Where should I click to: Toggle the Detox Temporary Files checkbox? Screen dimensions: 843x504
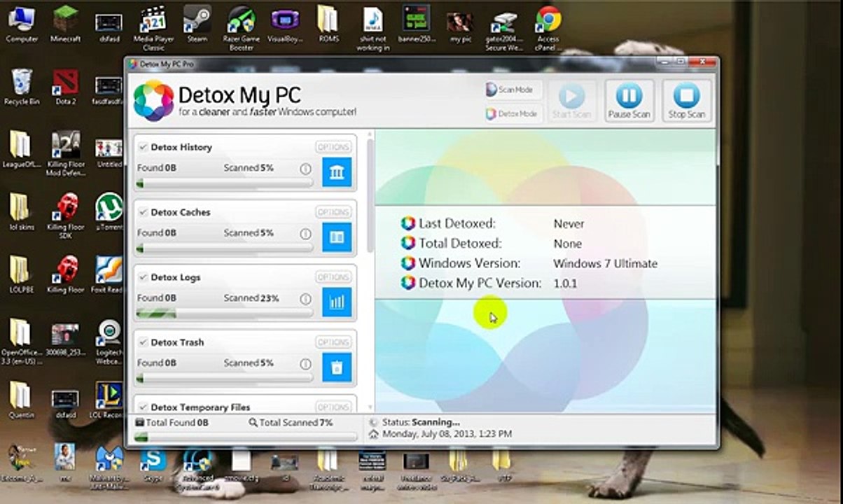coord(143,407)
